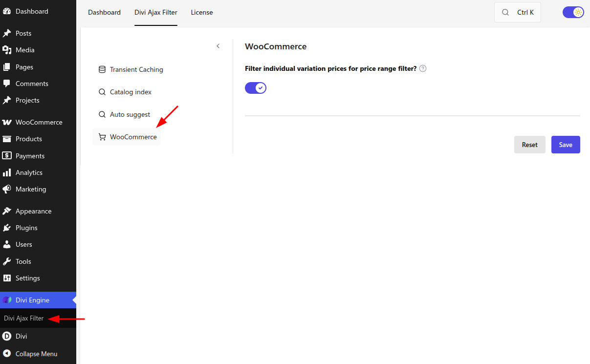Click the 'Filter individual variation prices' label

(x=331, y=68)
